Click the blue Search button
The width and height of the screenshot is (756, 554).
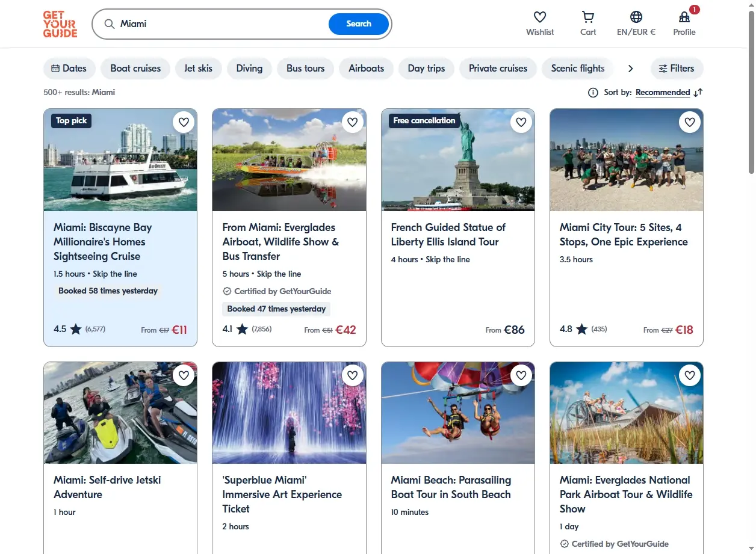point(359,24)
